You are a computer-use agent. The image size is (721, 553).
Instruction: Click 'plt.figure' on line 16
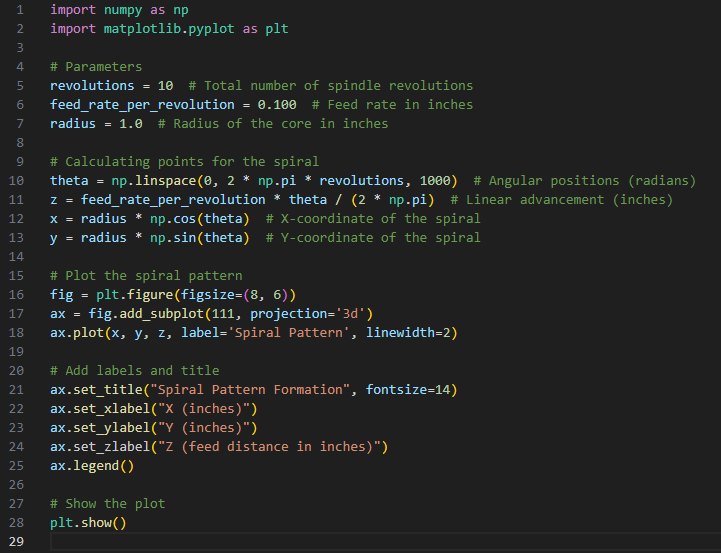pyautogui.click(x=134, y=295)
